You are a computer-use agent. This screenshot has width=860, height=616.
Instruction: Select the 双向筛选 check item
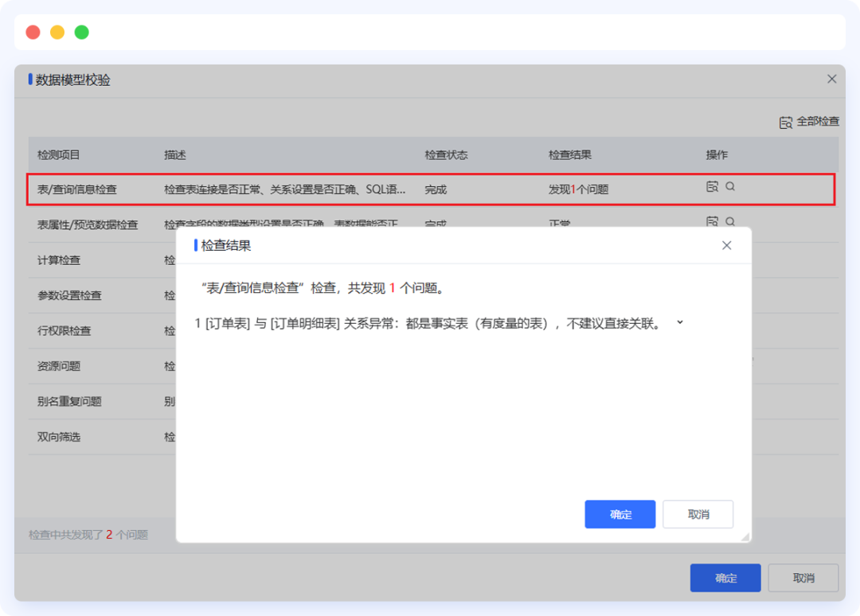[x=56, y=436]
